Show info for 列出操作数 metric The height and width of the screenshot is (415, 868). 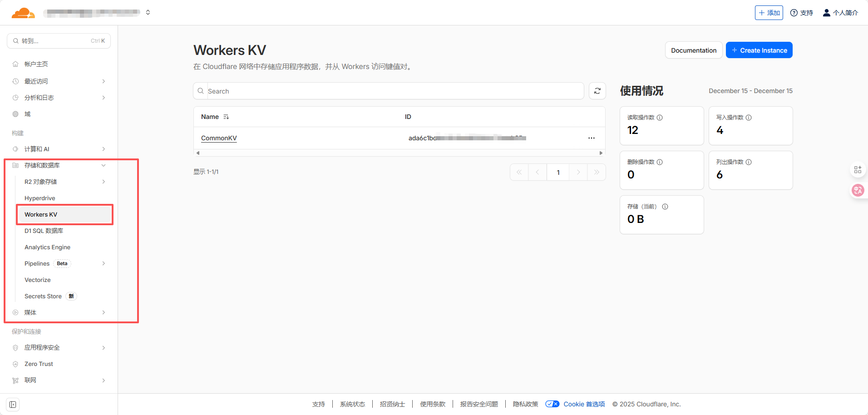click(749, 162)
